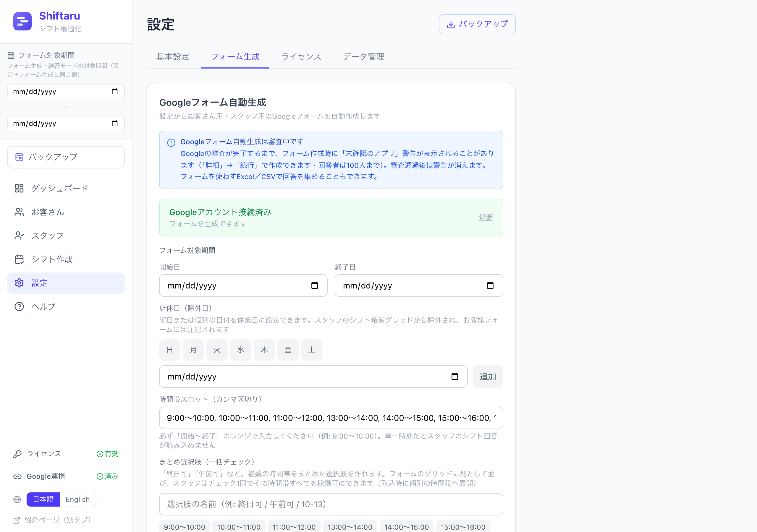Switch language to English
The width and height of the screenshot is (757, 532).
(77, 500)
